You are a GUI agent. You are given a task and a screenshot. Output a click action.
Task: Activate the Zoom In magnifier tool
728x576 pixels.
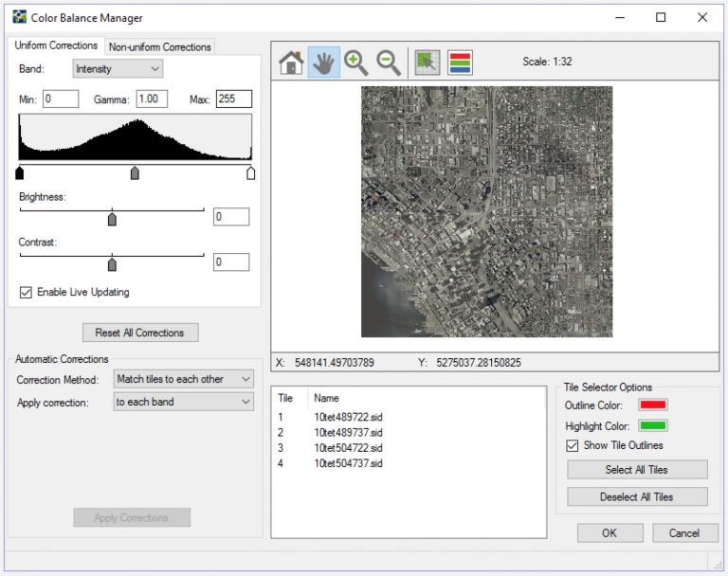356,63
